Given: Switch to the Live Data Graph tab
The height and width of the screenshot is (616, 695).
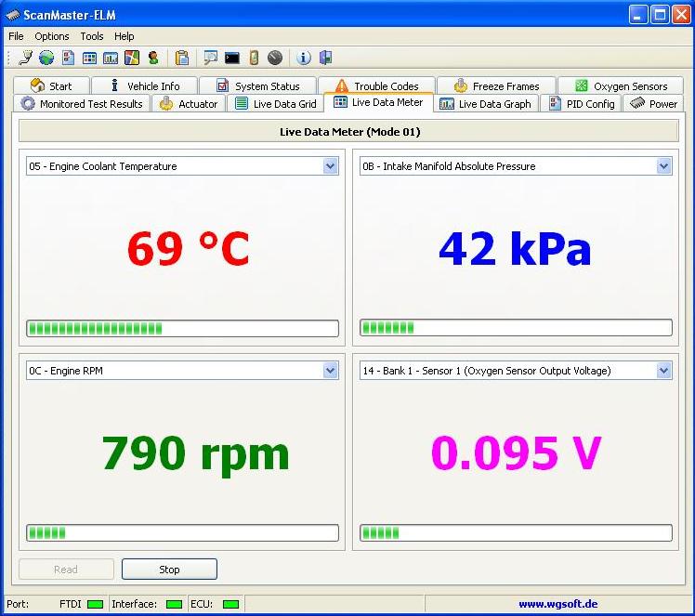Looking at the screenshot, I should tap(486, 104).
